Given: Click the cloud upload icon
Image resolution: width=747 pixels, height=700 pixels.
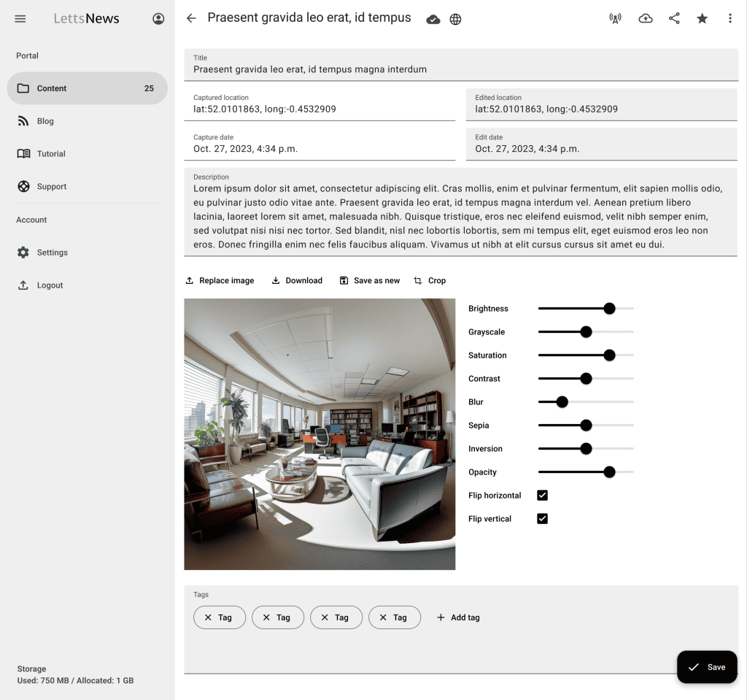Looking at the screenshot, I should pyautogui.click(x=645, y=19).
